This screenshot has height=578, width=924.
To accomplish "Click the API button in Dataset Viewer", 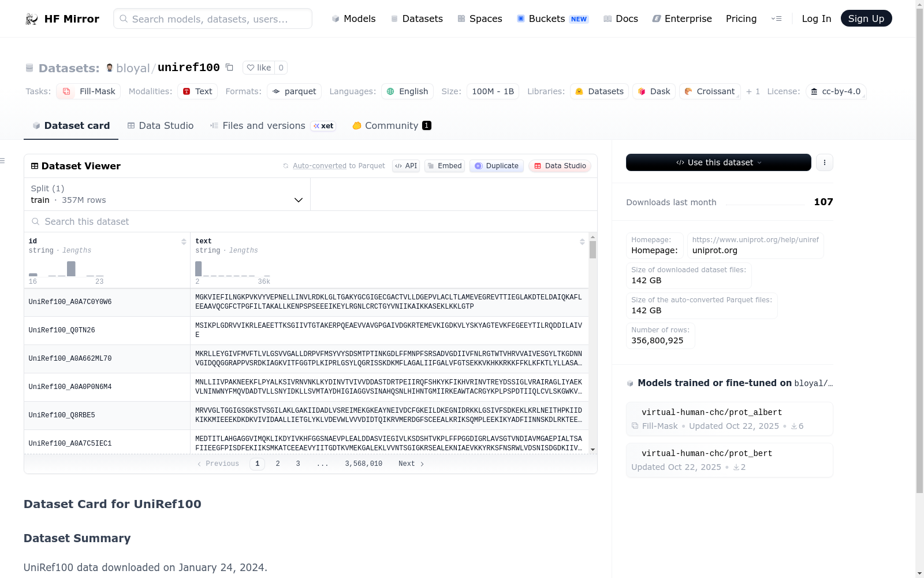I will 406,166.
